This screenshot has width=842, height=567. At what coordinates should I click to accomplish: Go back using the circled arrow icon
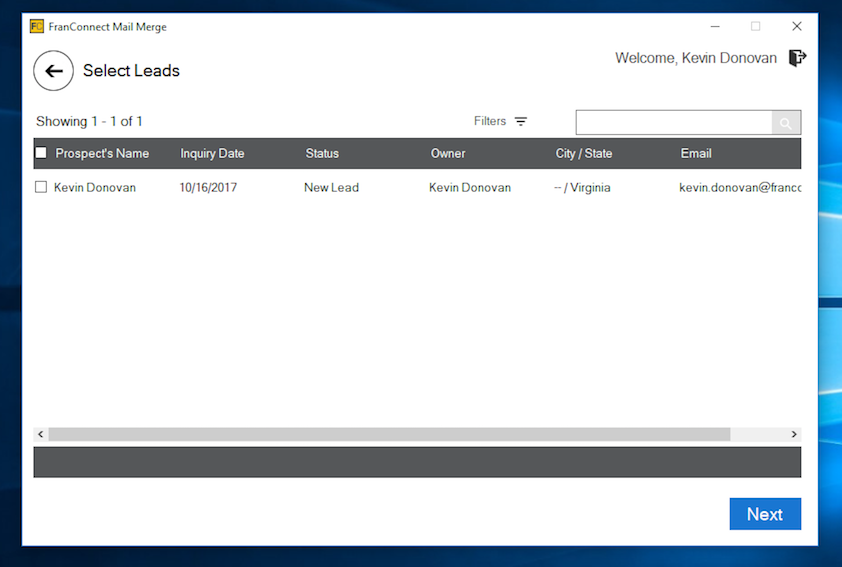pyautogui.click(x=53, y=71)
